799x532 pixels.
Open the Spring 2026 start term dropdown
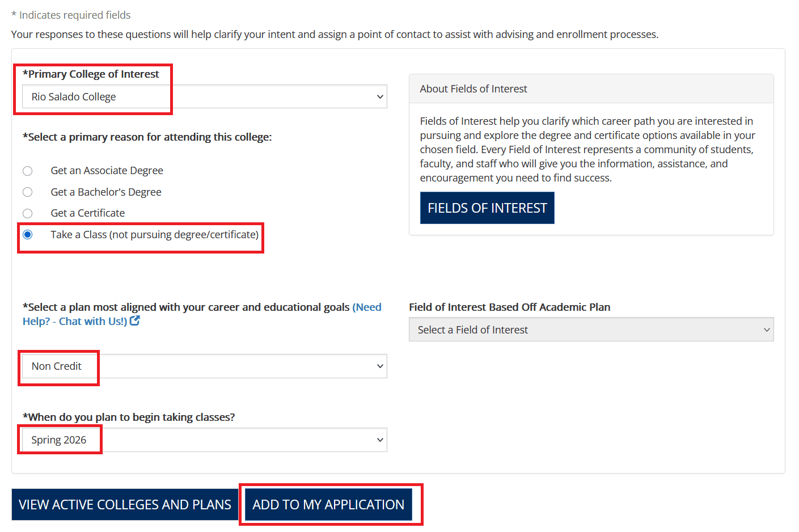[x=204, y=440]
